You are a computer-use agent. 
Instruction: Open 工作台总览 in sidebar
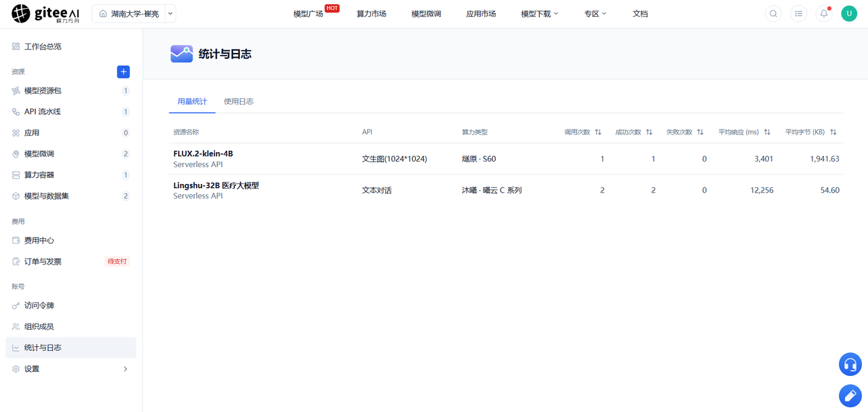click(x=43, y=47)
